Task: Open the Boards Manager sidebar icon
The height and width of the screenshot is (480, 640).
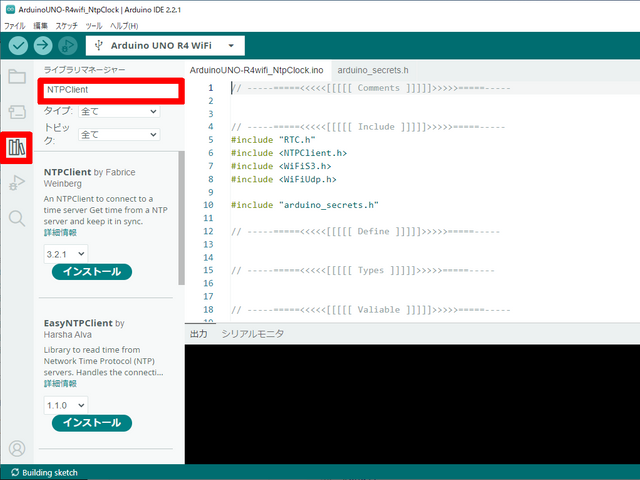Action: coord(16,112)
